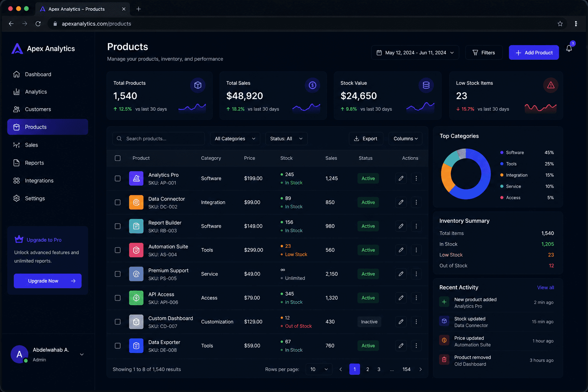
Task: Select the Report Builder row checkbox
Action: pos(118,226)
